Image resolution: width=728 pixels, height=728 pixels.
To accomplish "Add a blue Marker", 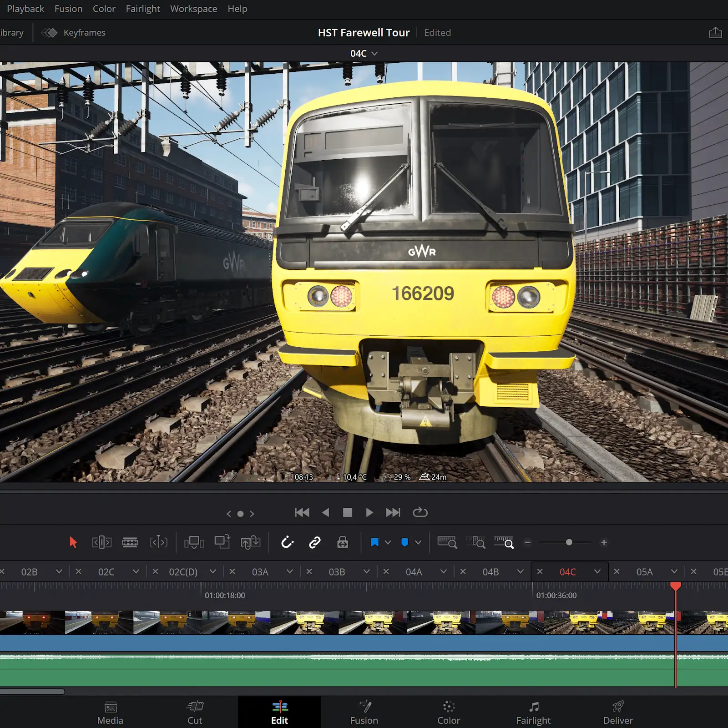I will pos(404,542).
